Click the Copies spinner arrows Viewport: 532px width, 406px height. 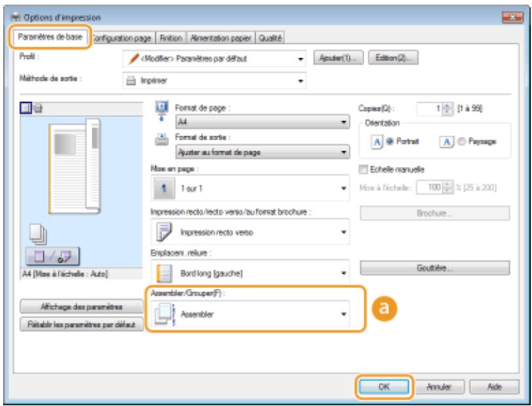point(448,109)
